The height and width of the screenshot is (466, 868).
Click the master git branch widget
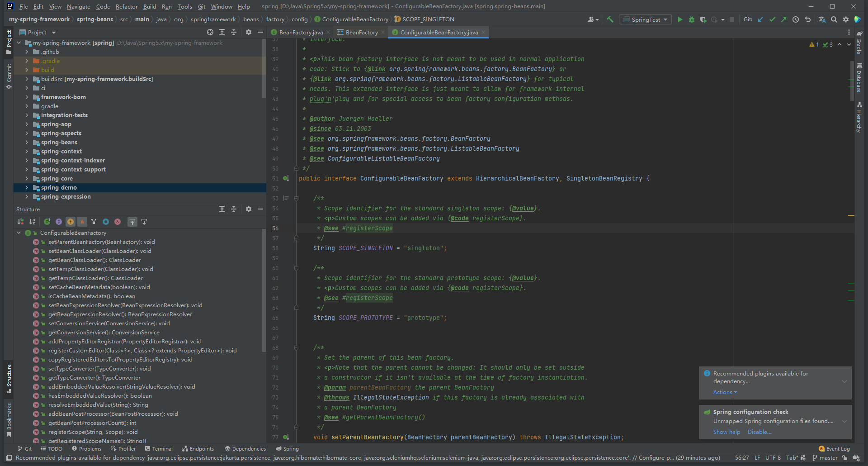[825, 458]
